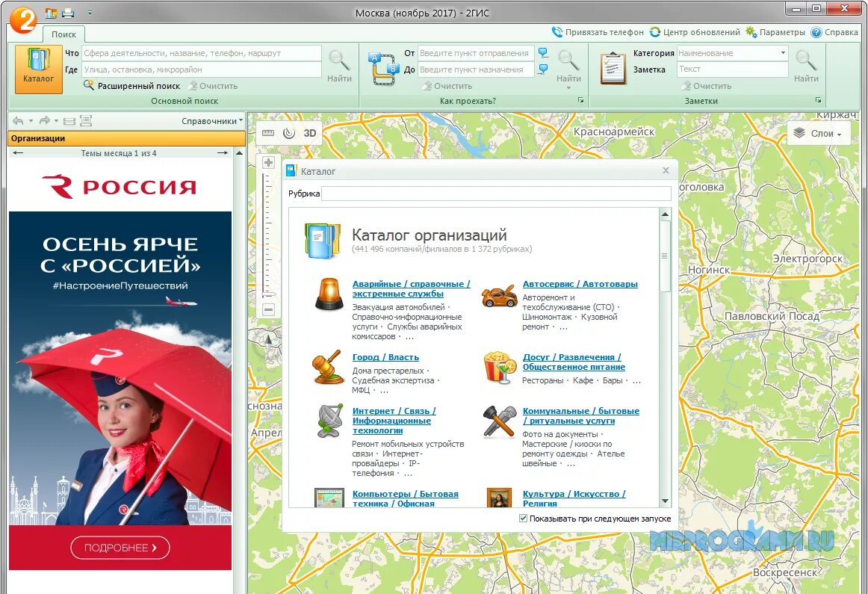This screenshot has height=594, width=868.
Task: Open Аварийные / справочные / экстренные службы
Action: click(x=412, y=288)
